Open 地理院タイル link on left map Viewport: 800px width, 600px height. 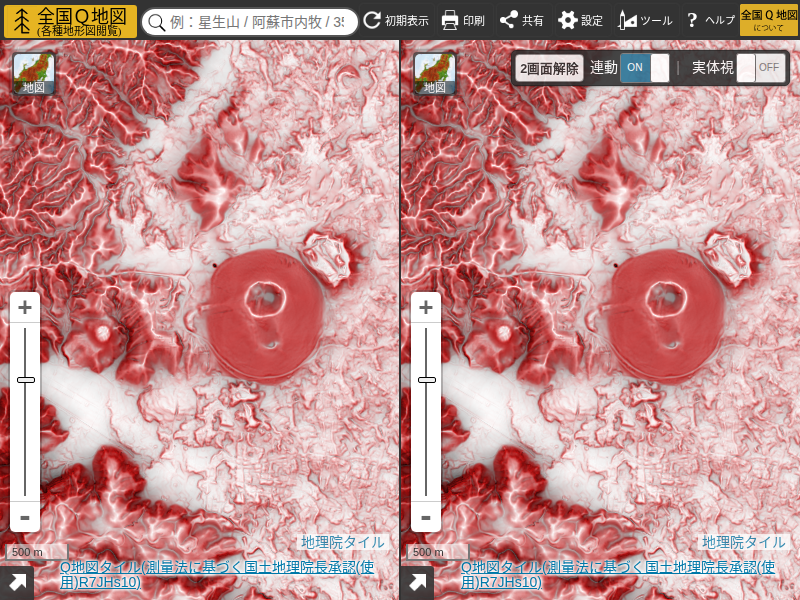coord(342,542)
